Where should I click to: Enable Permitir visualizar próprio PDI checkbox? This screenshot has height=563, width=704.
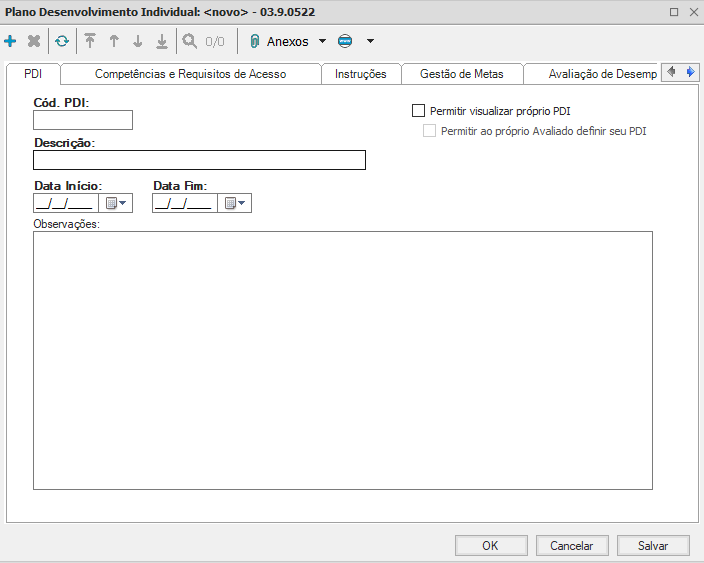(419, 111)
